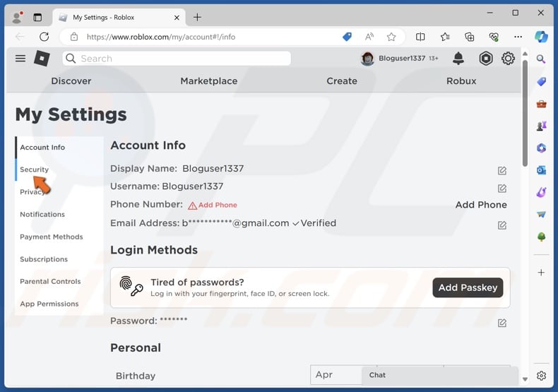The height and width of the screenshot is (392, 558).
Task: Refresh the page in the browser
Action: (44, 37)
